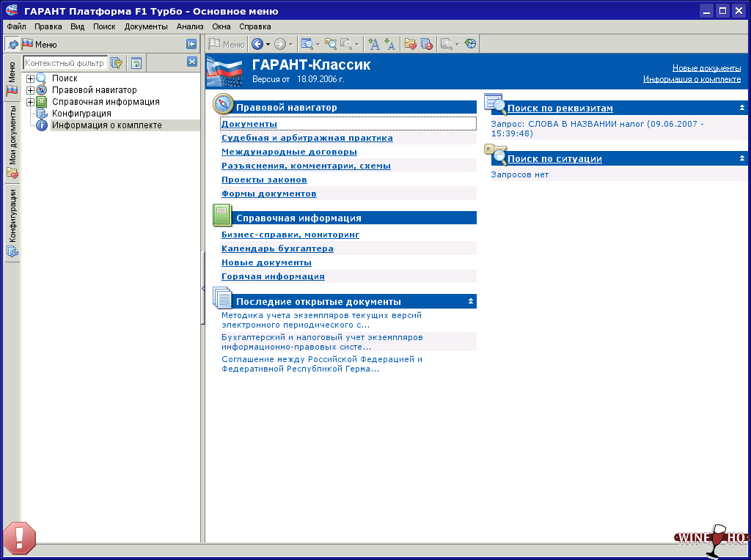Open the Документы menu in menu bar

[146, 26]
